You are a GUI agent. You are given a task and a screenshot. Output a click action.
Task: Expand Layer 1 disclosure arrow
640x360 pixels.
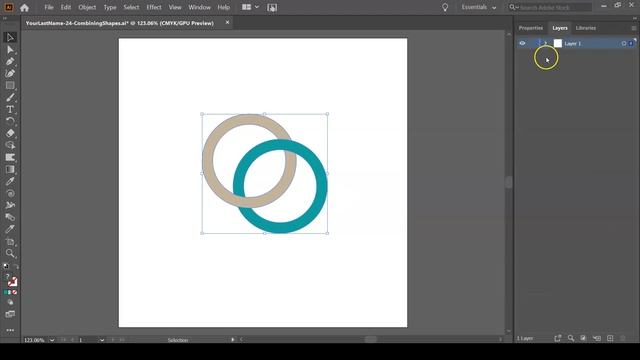point(546,43)
